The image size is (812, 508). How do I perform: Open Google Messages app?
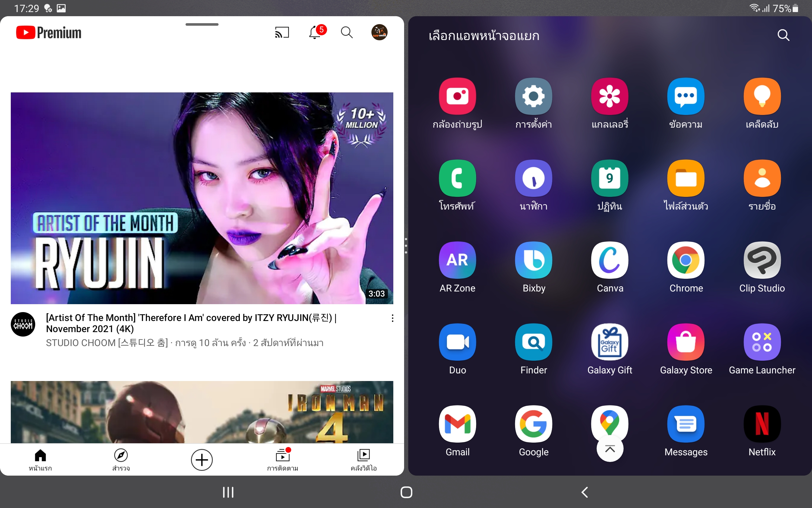point(686,424)
